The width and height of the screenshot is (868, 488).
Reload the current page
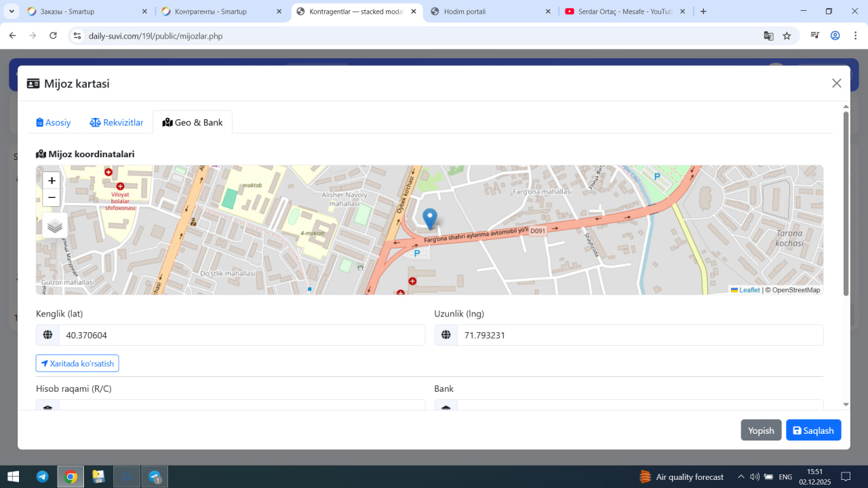click(53, 36)
